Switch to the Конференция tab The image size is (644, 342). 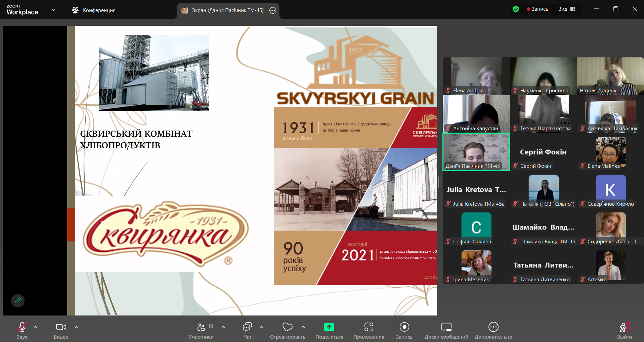94,10
